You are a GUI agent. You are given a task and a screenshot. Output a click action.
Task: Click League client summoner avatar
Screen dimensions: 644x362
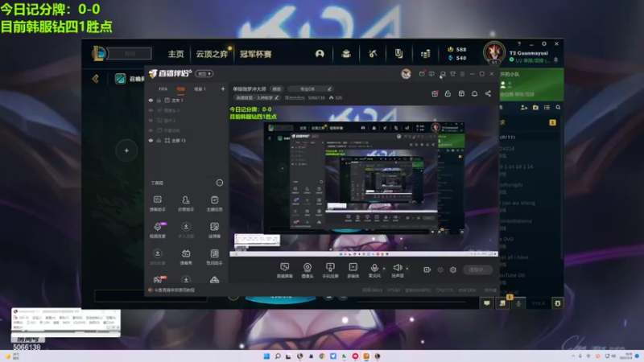(493, 52)
